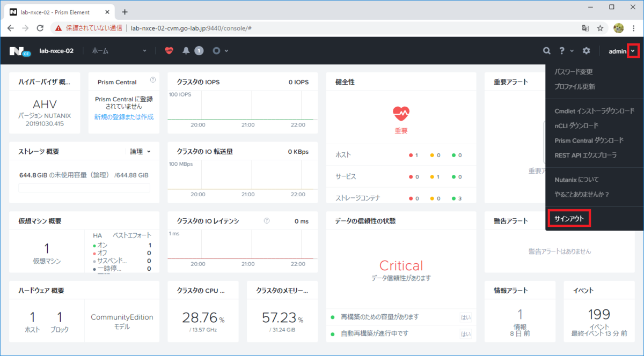Click the 情報アラート count of 1

click(x=519, y=314)
